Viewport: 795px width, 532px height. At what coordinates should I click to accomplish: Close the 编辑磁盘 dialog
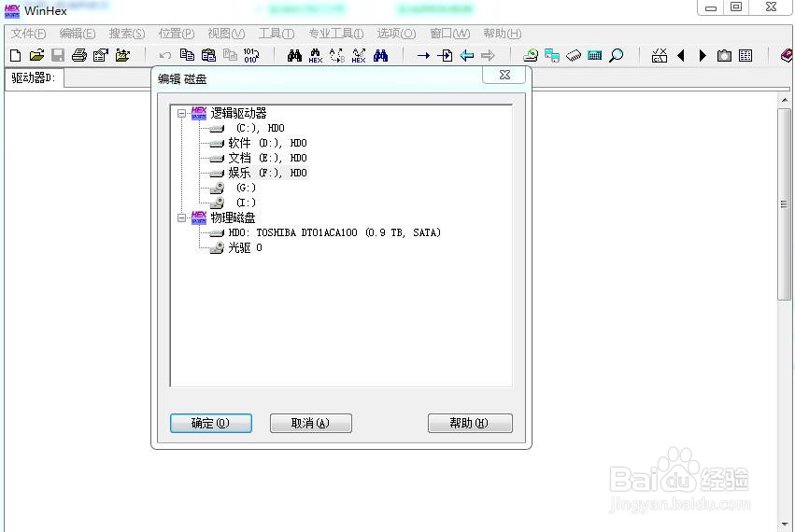tap(504, 75)
